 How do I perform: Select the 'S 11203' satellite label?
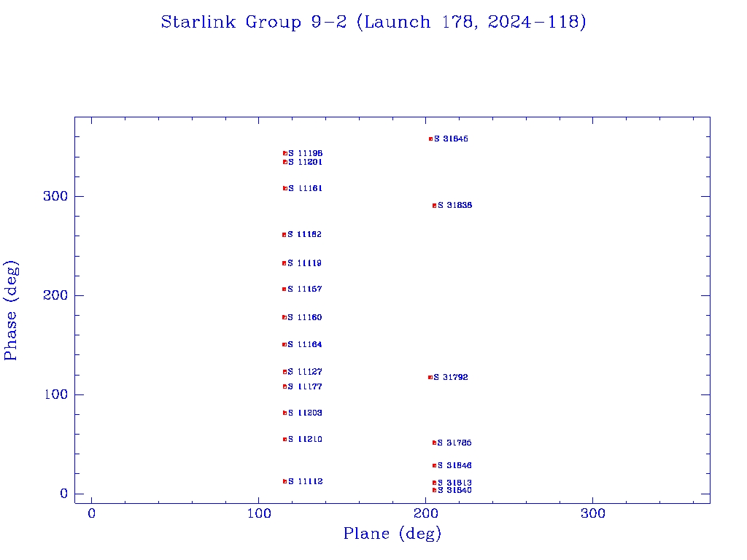306,413
